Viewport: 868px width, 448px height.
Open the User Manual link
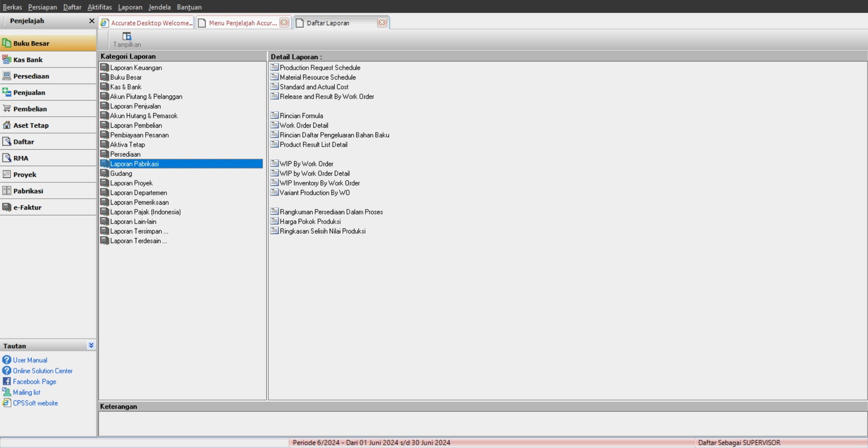(x=30, y=360)
